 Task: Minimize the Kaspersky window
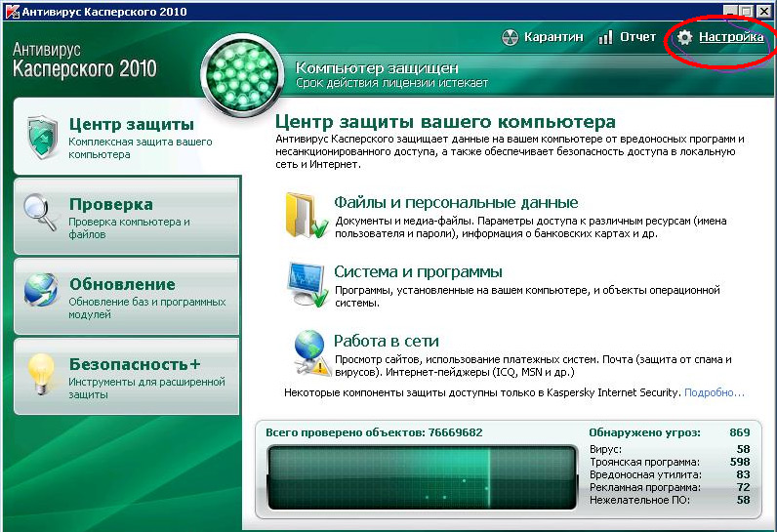(729, 11)
